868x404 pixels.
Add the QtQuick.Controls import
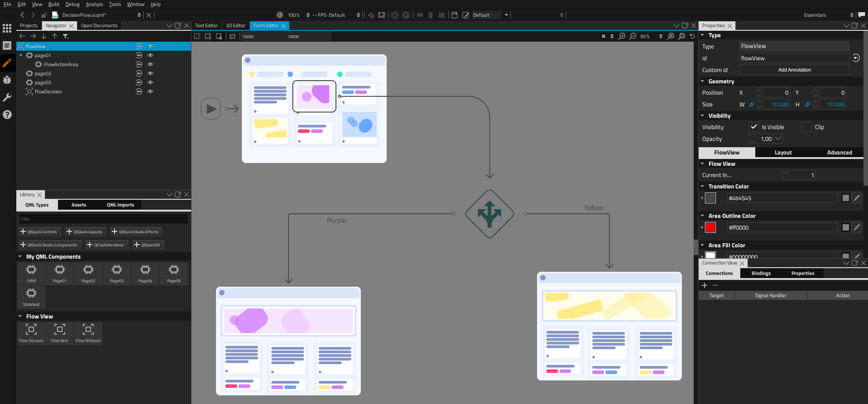point(39,232)
